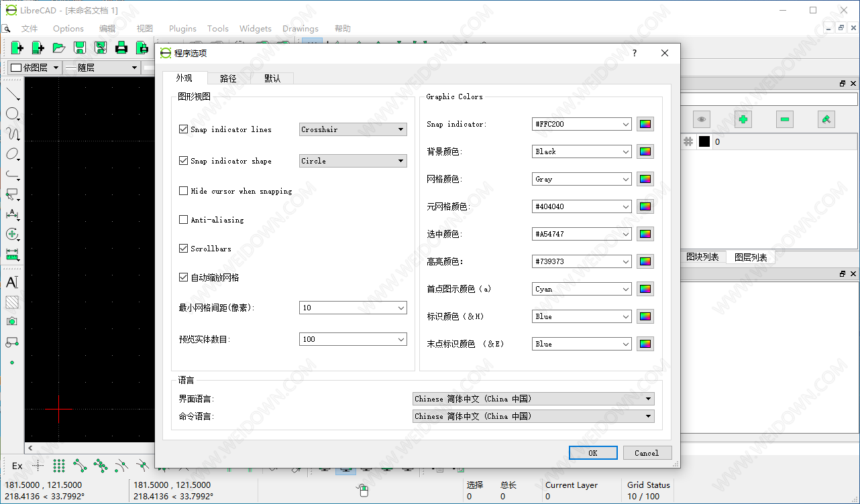Image resolution: width=860 pixels, height=504 pixels.
Task: Click Edit layer attributes pencil icon
Action: point(826,119)
